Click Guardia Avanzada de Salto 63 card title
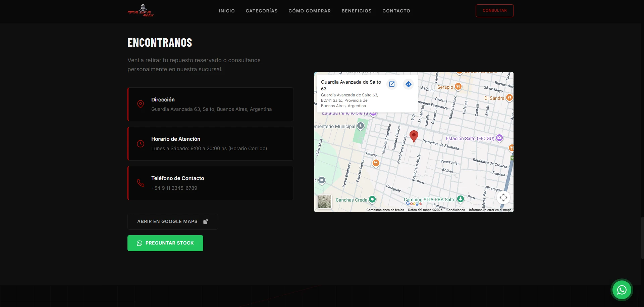 pos(351,85)
